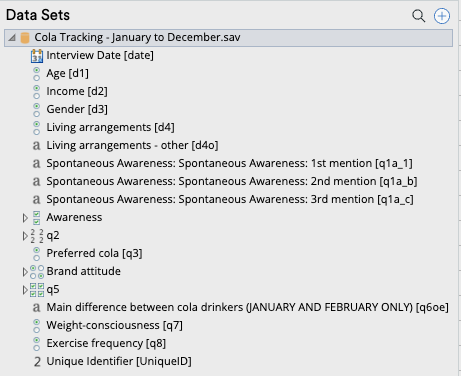Add a new data set with plus button
This screenshot has width=461, height=376.
[x=442, y=16]
